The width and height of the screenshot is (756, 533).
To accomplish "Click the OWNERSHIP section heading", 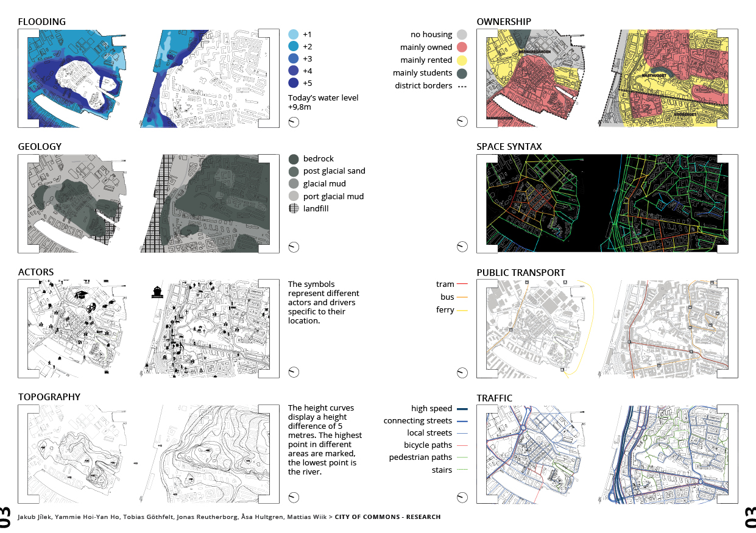I will (504, 22).
